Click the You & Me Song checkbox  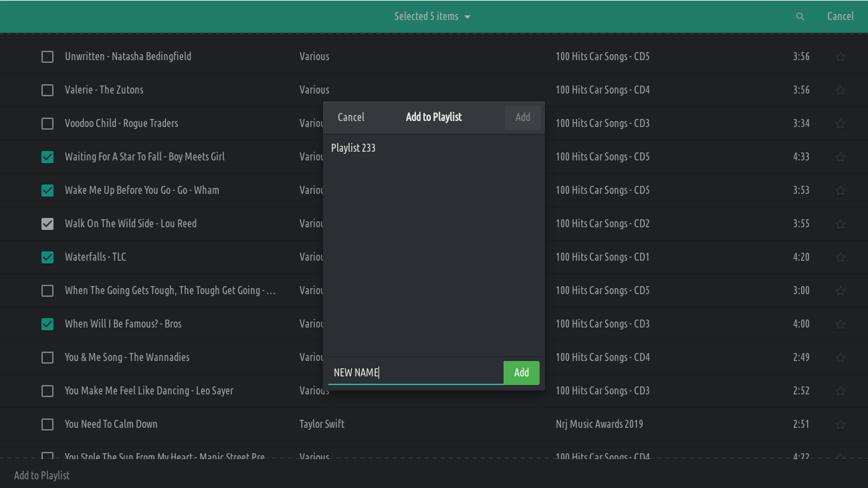pos(47,358)
